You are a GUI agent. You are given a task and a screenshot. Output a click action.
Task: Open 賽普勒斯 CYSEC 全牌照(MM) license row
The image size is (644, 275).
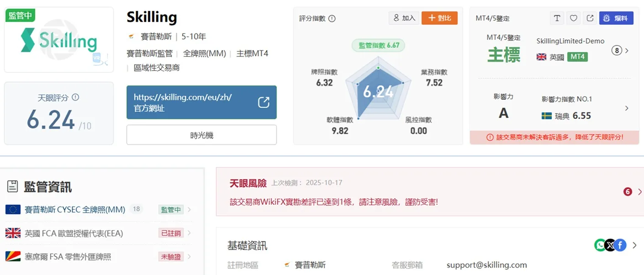[98, 210]
